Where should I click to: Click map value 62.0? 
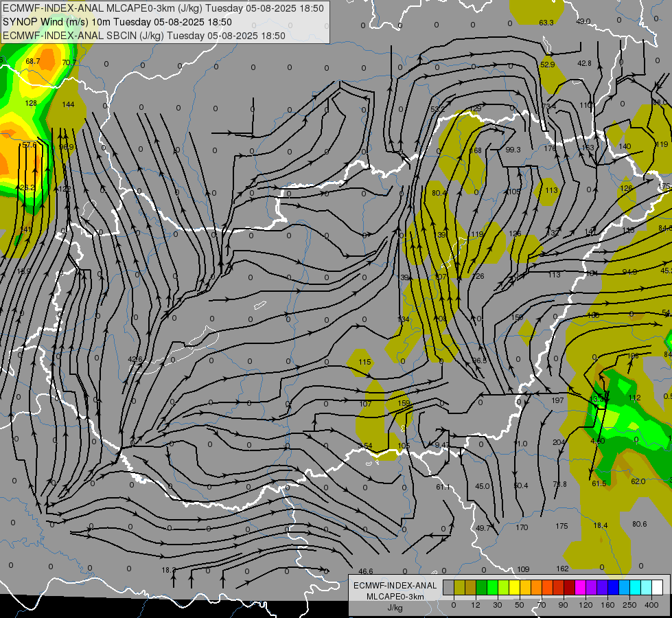[638, 481]
